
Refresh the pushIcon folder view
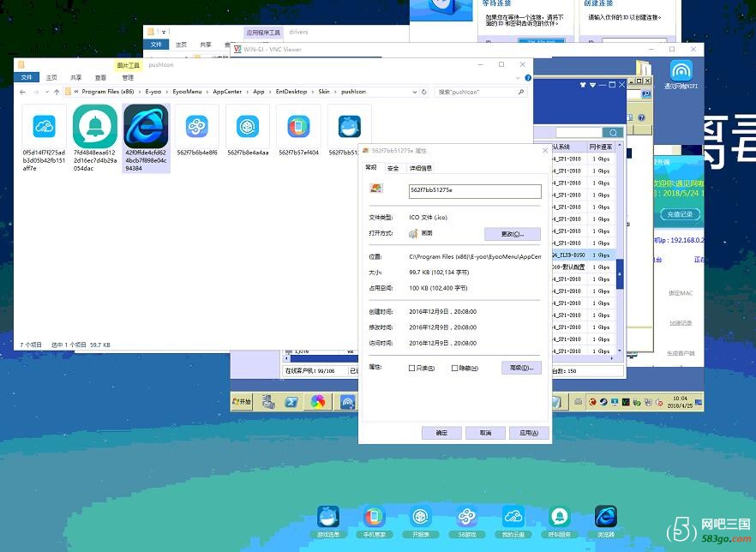(x=424, y=92)
